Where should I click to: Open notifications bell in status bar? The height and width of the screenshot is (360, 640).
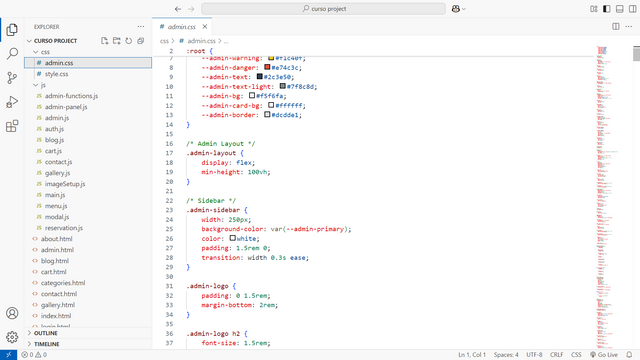pos(629,355)
